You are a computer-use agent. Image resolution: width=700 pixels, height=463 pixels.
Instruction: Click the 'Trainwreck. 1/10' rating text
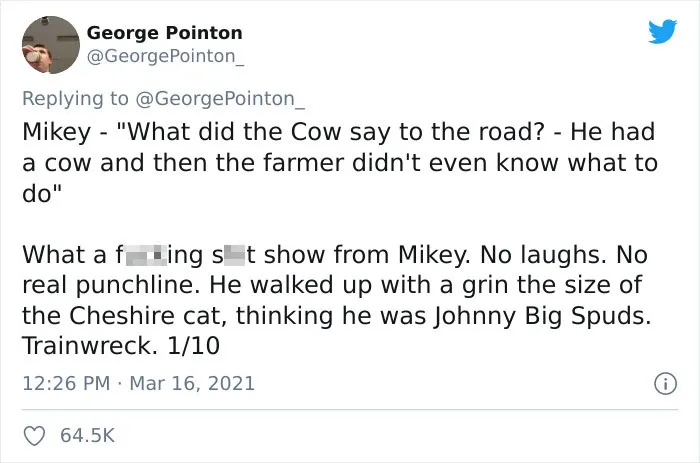click(x=121, y=346)
